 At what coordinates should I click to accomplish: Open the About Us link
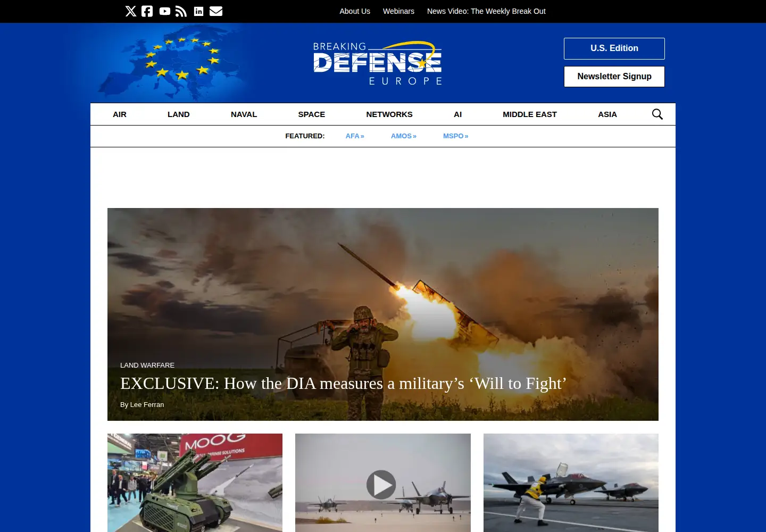tap(355, 11)
